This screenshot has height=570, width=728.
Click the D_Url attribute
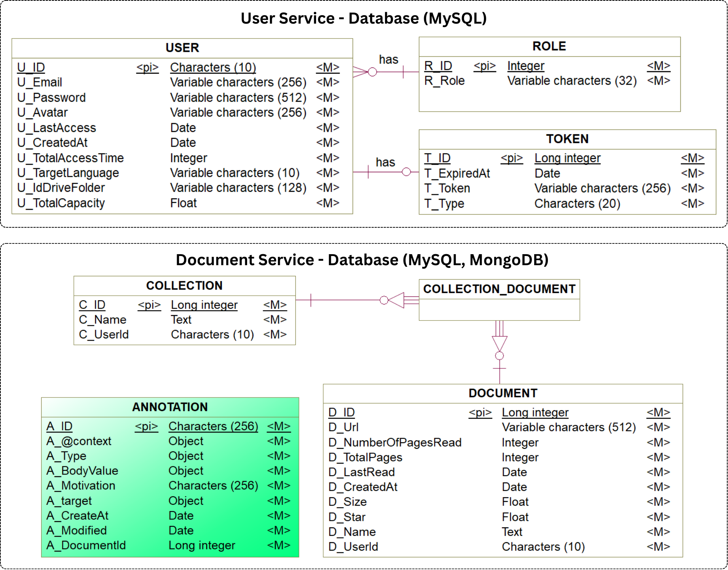[x=343, y=427]
